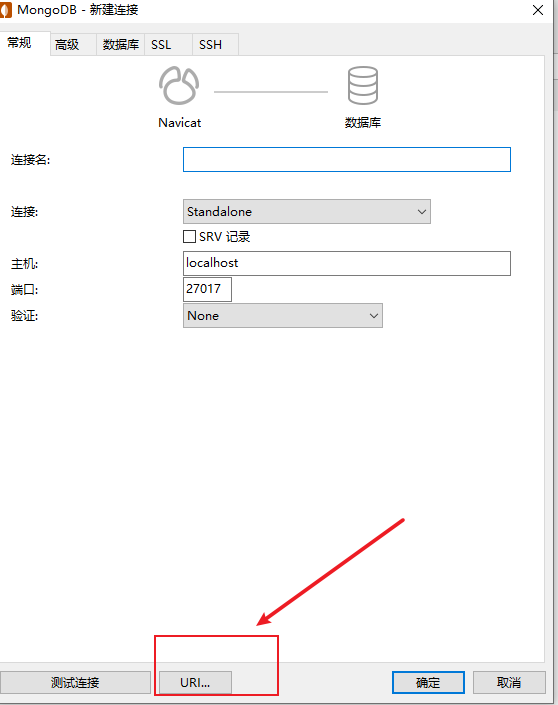Click the 验证: label
The width and height of the screenshot is (558, 705).
pyautogui.click(x=25, y=316)
